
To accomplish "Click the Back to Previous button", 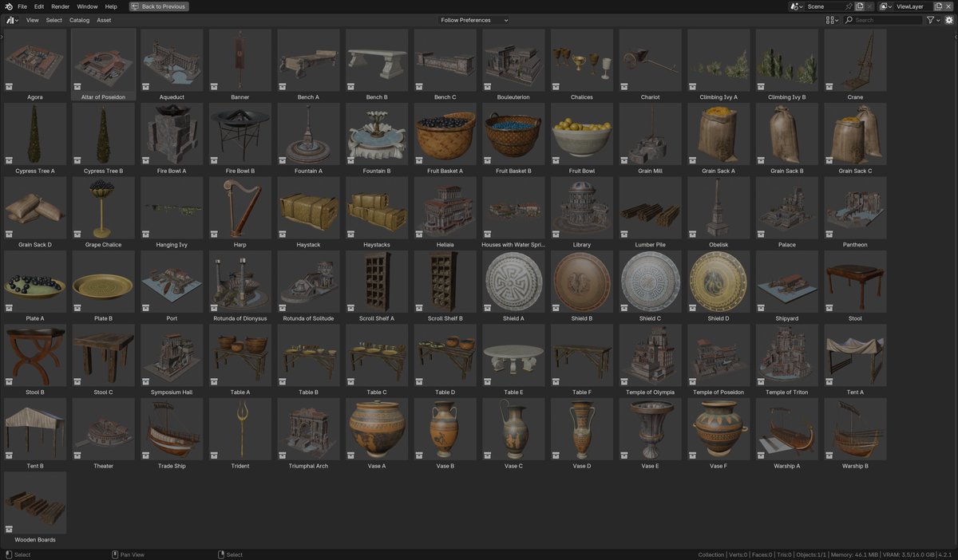I will tap(157, 6).
